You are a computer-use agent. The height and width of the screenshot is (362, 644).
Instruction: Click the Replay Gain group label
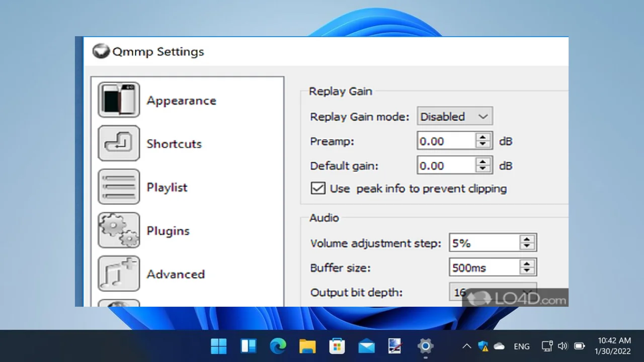(341, 92)
